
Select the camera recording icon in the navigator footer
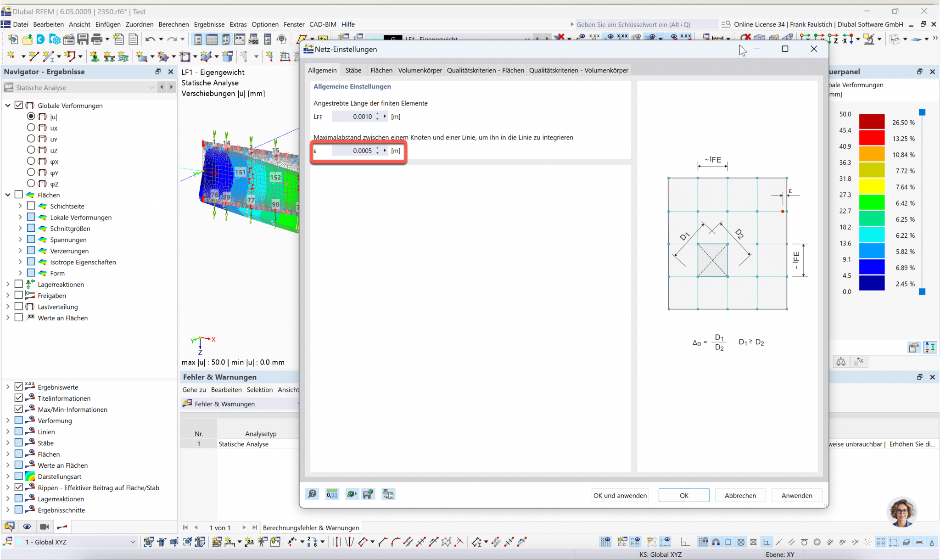tap(44, 526)
